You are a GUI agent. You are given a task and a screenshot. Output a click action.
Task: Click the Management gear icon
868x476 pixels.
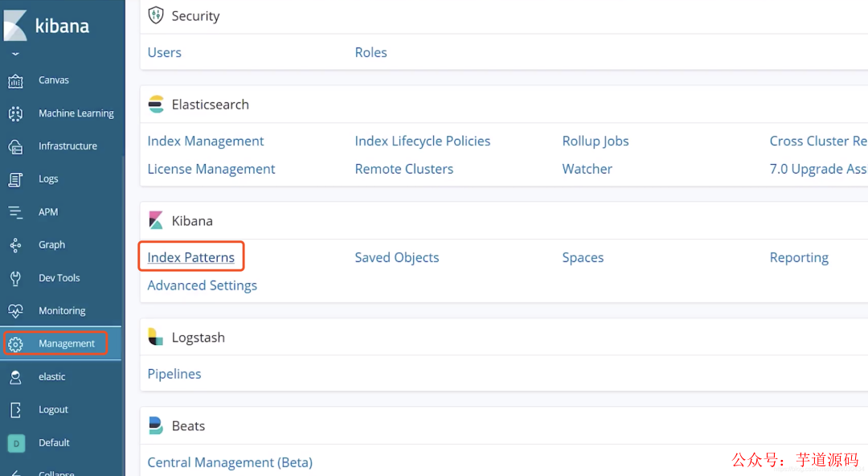(15, 344)
